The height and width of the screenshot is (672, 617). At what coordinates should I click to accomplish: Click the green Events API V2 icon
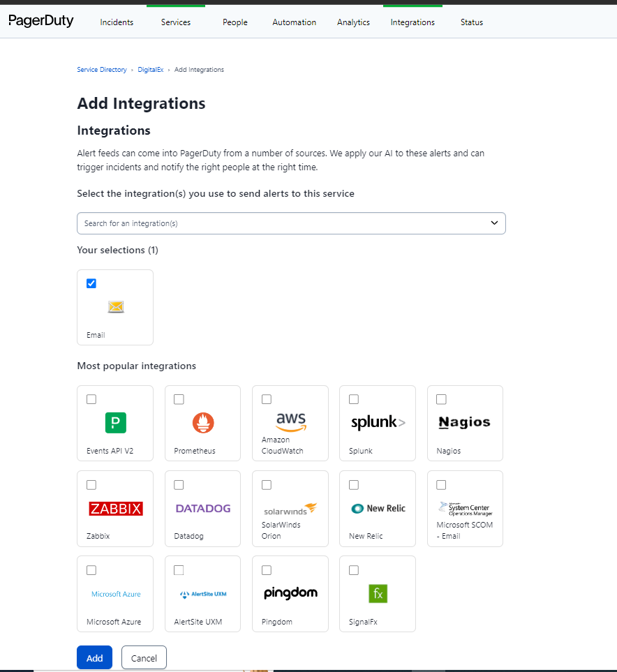click(x=116, y=422)
